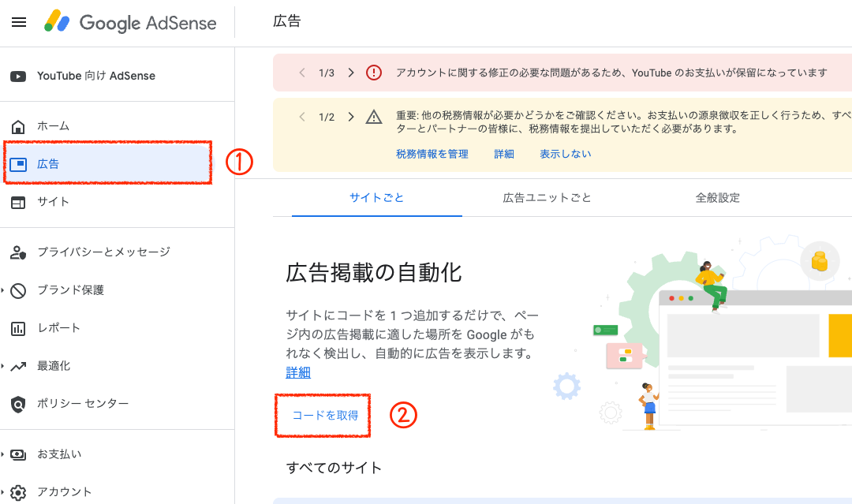Open the hamburger main menu
The height and width of the screenshot is (504, 852).
19,22
